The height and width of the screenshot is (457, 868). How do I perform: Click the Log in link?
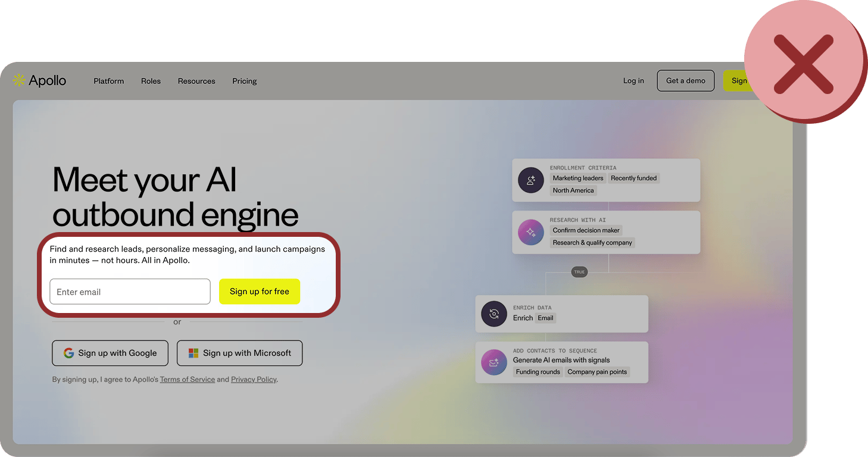633,81
